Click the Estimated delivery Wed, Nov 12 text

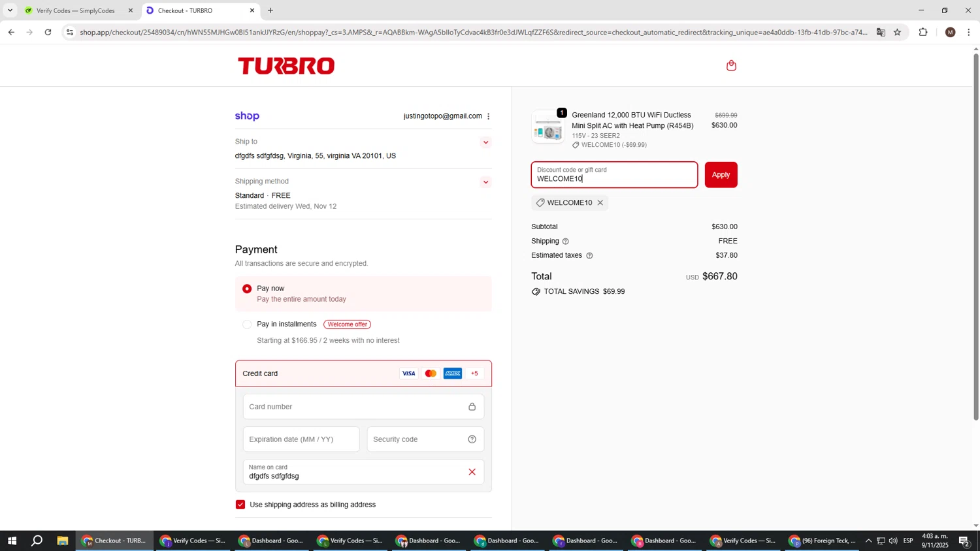286,207
